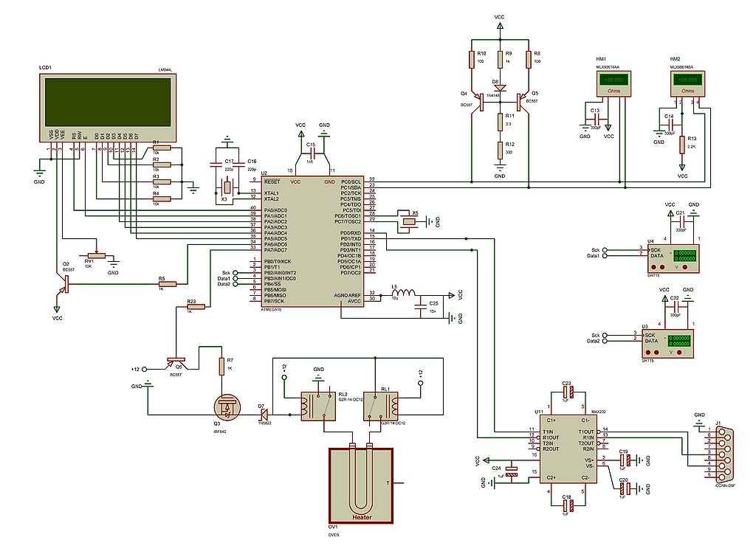Click the "T1OUT" pin label on MAX232
The width and height of the screenshot is (756, 557).
[585, 432]
